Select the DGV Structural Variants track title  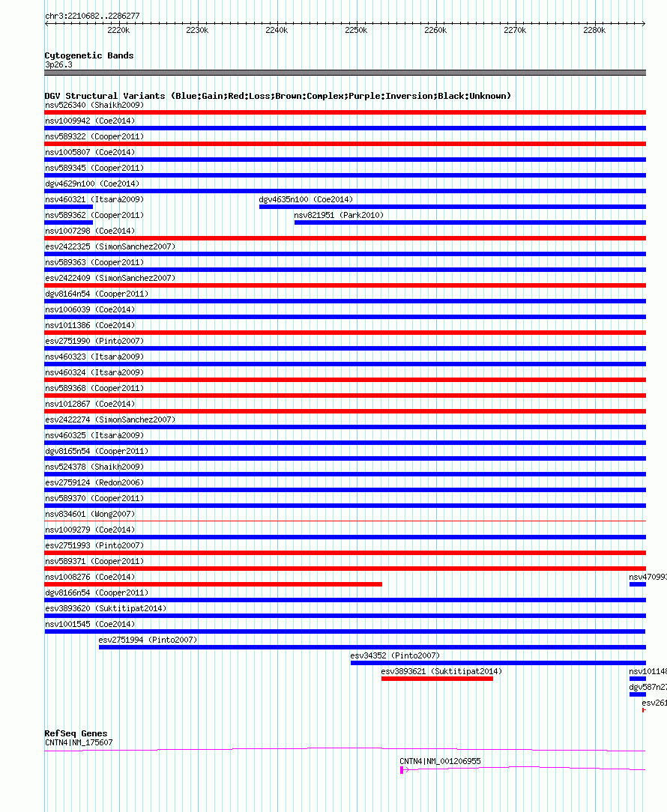click(278, 96)
